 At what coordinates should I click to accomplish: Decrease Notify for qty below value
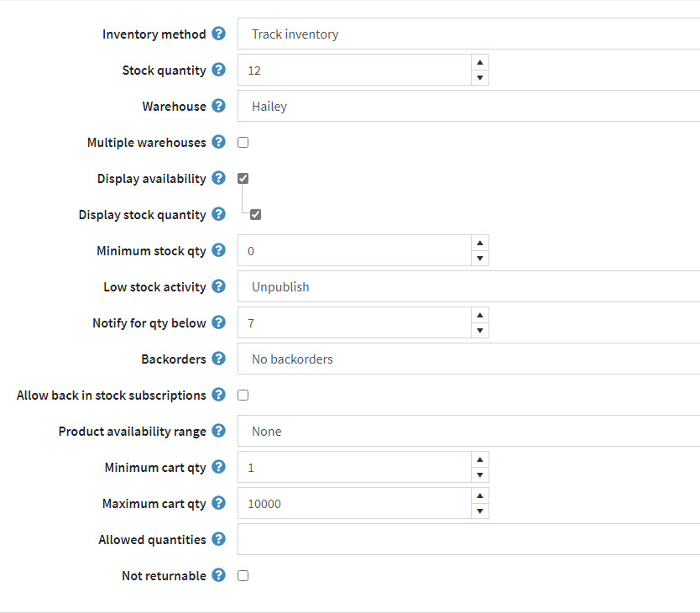pos(479,331)
